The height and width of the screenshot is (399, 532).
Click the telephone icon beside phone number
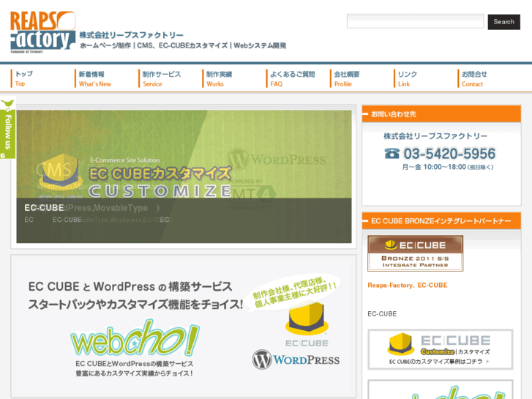coord(392,154)
